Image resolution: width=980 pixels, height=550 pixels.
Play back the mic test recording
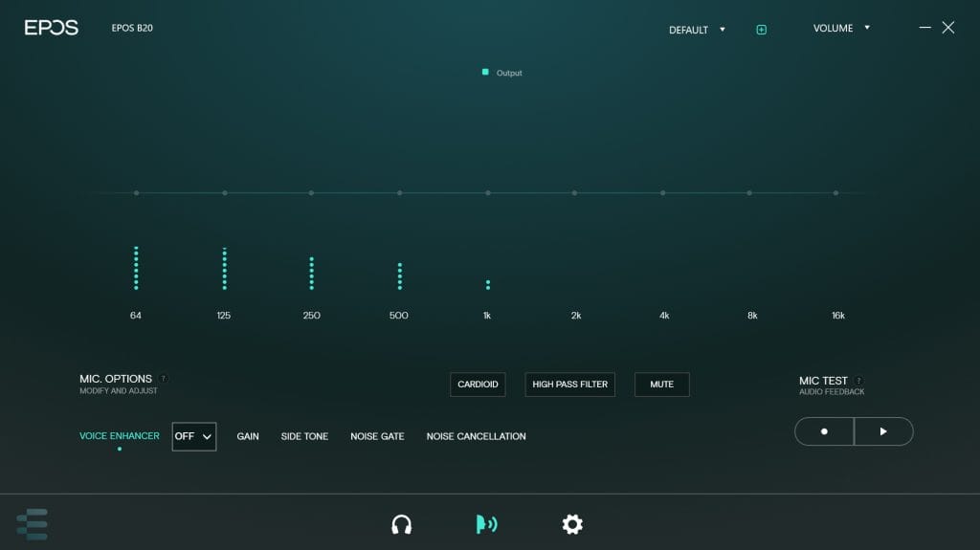(x=883, y=431)
